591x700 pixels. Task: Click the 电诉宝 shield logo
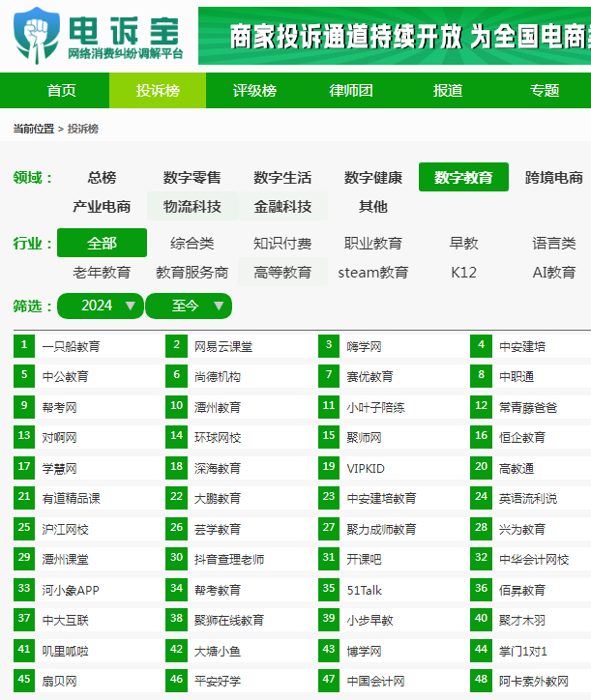37,35
